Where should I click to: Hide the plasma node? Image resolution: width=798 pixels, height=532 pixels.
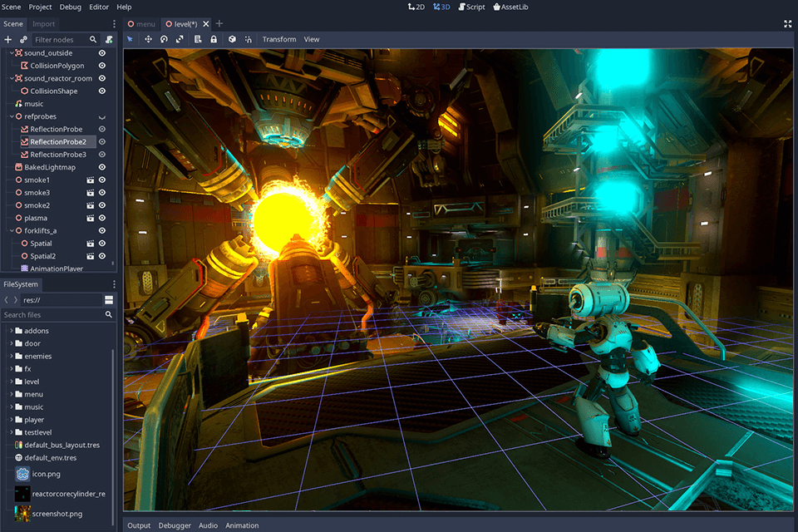point(101,217)
